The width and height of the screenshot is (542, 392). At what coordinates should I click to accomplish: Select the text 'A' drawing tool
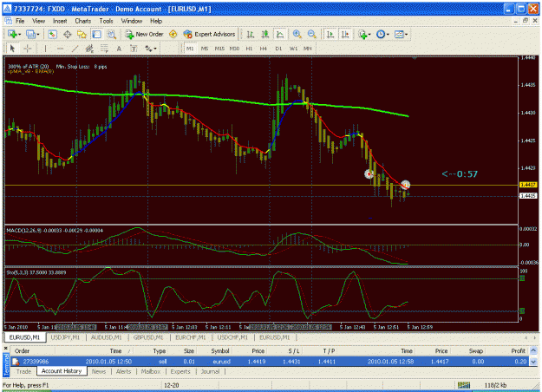(119, 49)
